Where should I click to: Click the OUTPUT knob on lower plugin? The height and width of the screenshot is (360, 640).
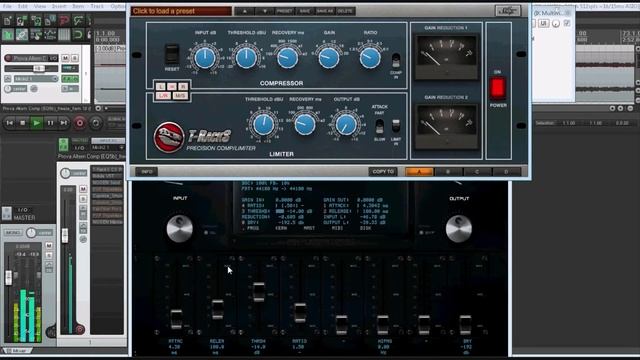tap(459, 229)
